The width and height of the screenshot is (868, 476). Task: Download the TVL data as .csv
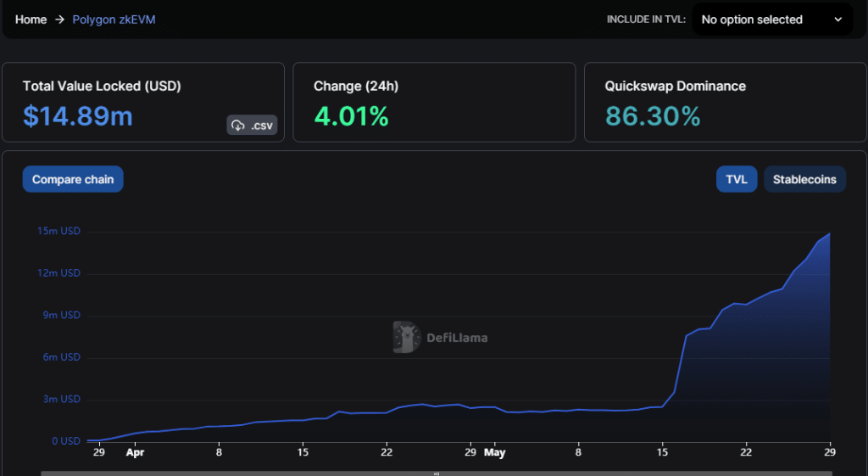(x=252, y=126)
